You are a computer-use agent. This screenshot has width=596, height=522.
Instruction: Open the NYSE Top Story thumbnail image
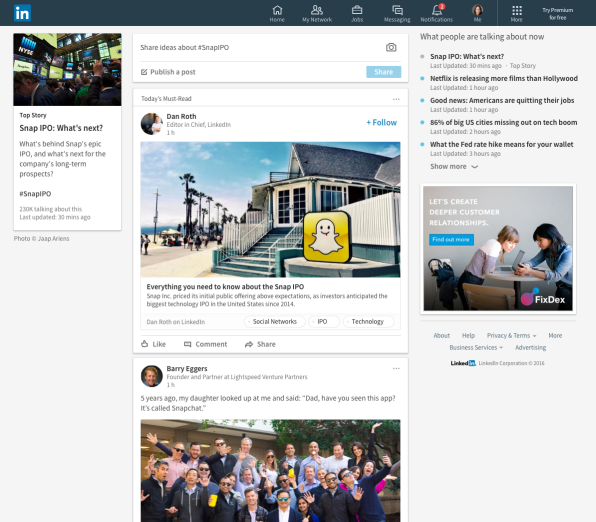pos(67,70)
